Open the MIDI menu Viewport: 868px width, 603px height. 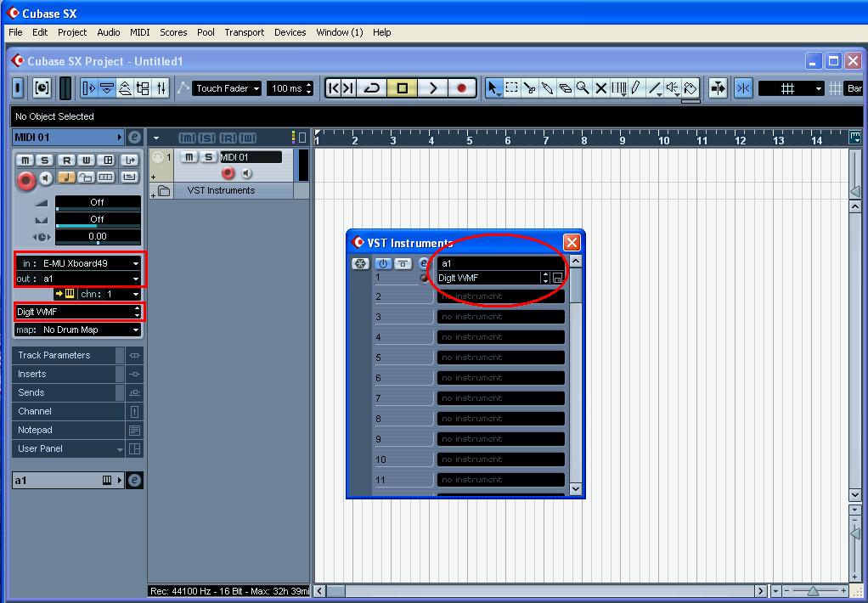tap(139, 32)
